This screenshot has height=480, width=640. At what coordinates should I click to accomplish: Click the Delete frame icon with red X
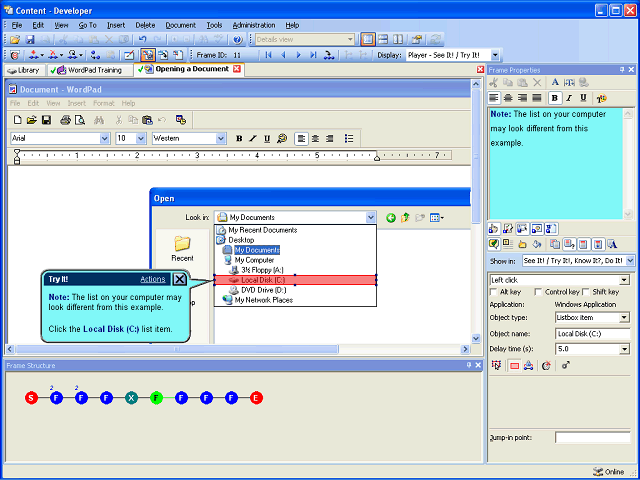click(53, 55)
